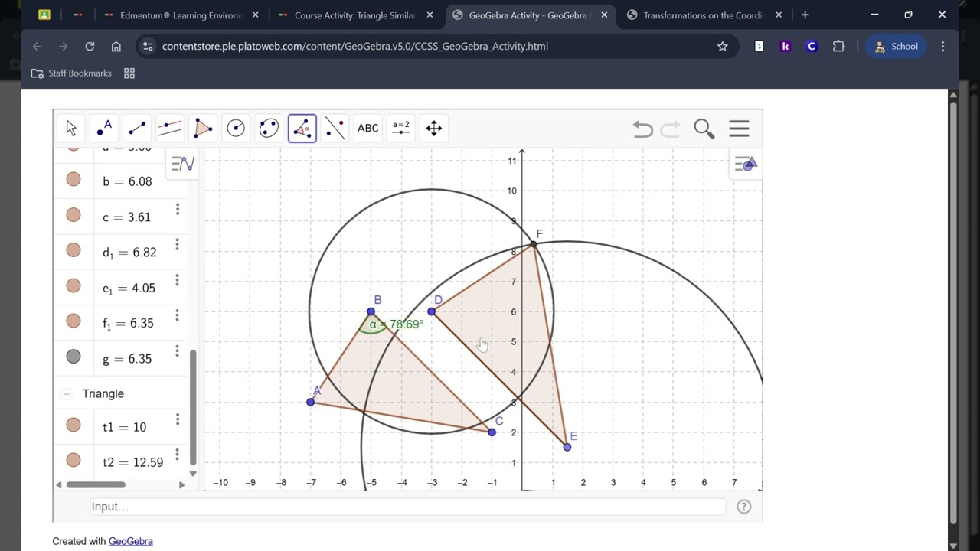Click the page vertical scrollbar
Viewport: 980px width, 551px height.
tap(953, 314)
